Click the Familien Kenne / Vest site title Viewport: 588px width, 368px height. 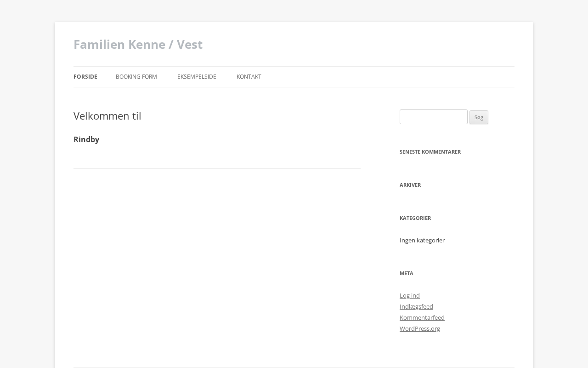point(138,44)
